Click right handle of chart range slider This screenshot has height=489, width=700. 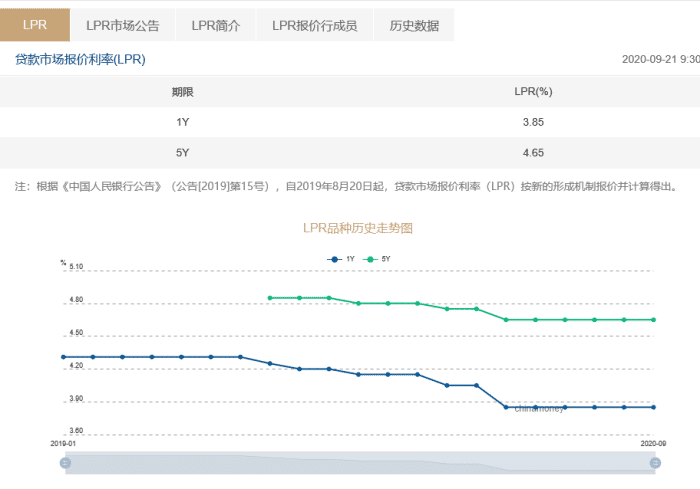tap(656, 463)
